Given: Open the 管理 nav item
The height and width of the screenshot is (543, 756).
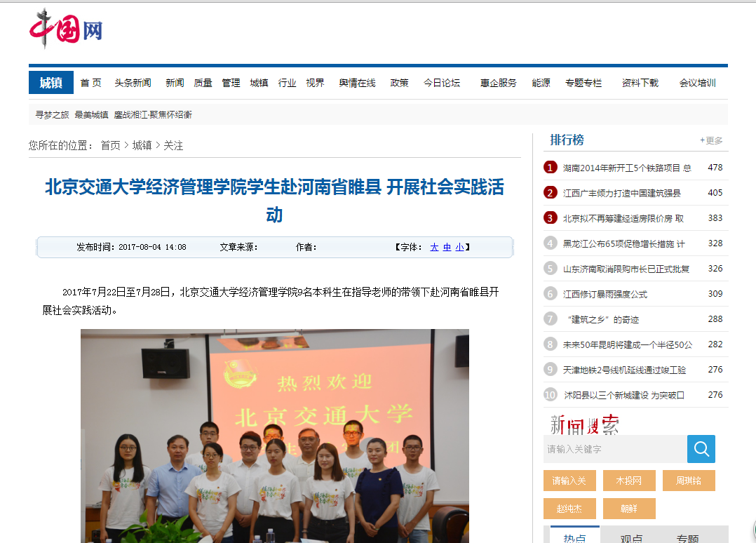Looking at the screenshot, I should (231, 83).
